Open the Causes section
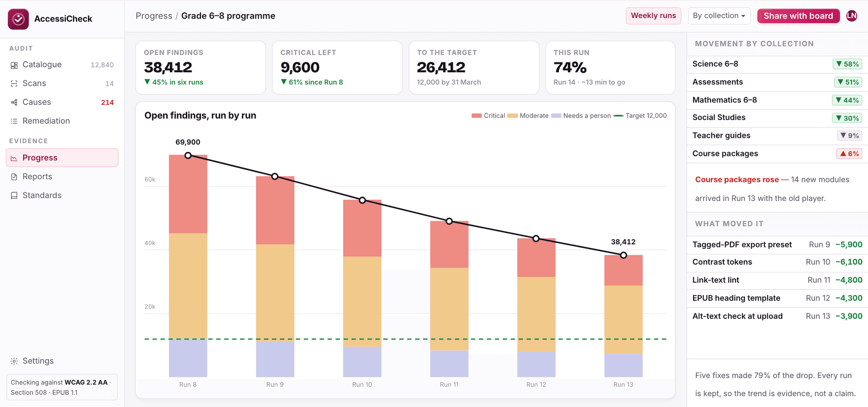The width and height of the screenshot is (868, 407). point(62,103)
